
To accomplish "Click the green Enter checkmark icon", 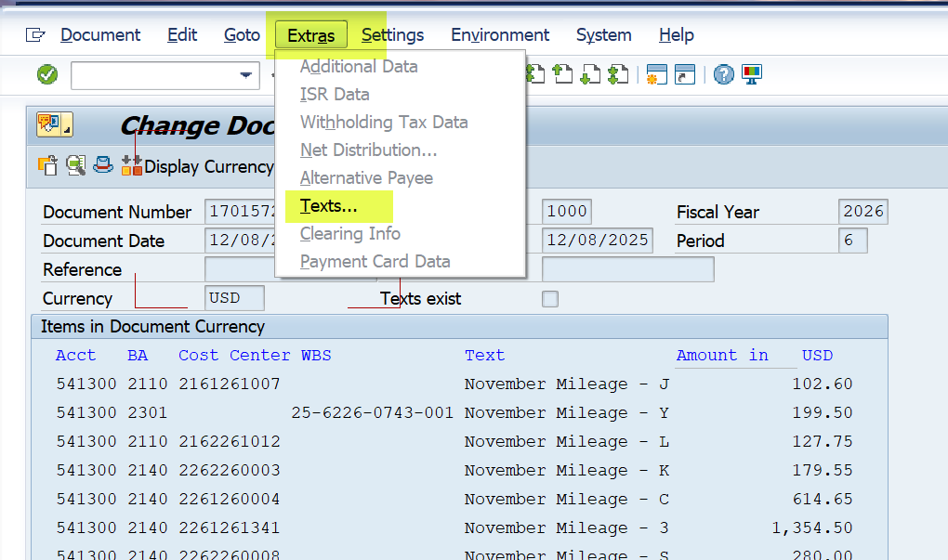I will click(x=47, y=75).
